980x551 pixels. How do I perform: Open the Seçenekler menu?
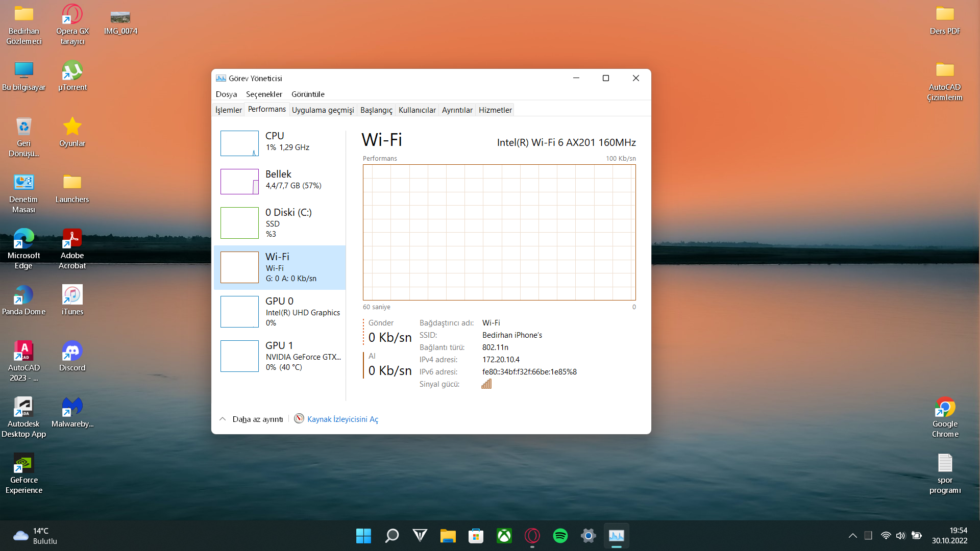pos(264,94)
